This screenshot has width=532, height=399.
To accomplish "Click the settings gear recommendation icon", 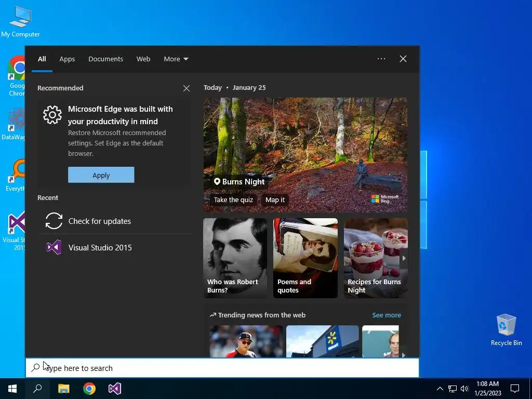I will pyautogui.click(x=52, y=115).
